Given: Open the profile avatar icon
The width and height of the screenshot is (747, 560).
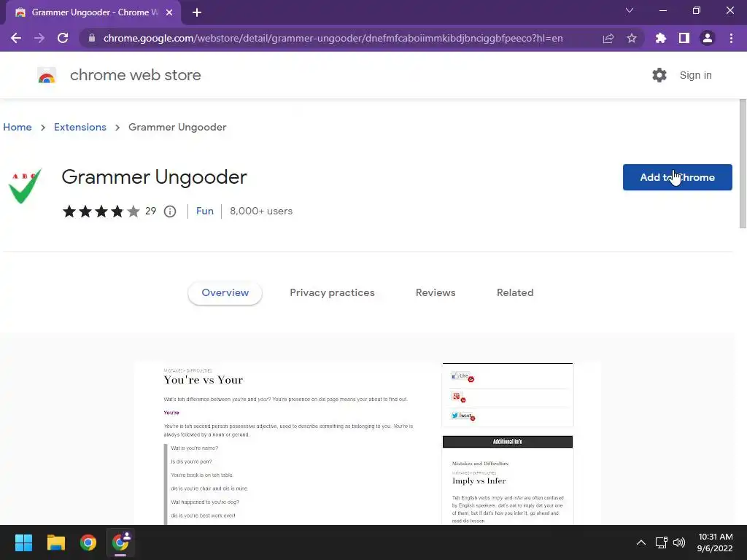Looking at the screenshot, I should [x=708, y=38].
